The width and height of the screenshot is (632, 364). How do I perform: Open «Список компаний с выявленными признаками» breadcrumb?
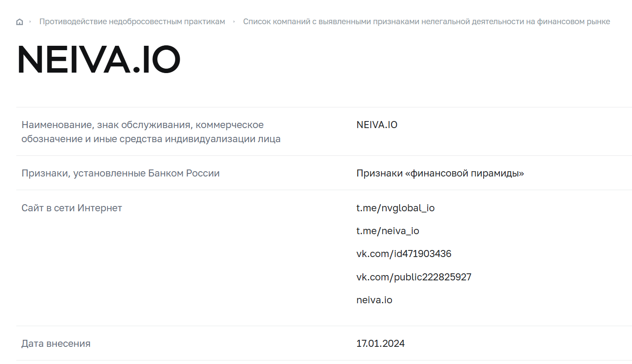[426, 22]
